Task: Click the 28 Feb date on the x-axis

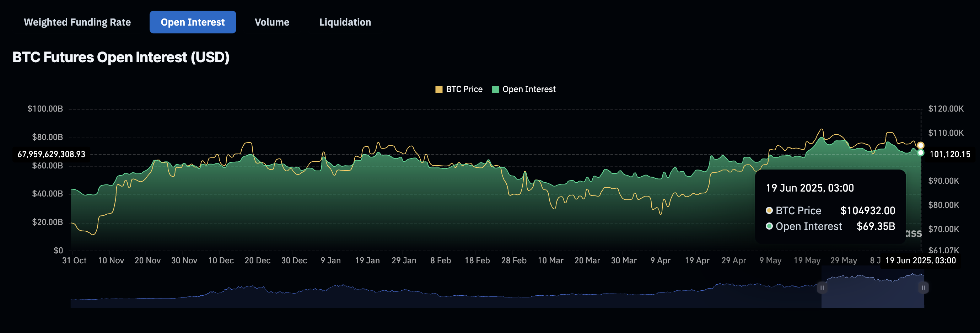Action: pyautogui.click(x=513, y=261)
